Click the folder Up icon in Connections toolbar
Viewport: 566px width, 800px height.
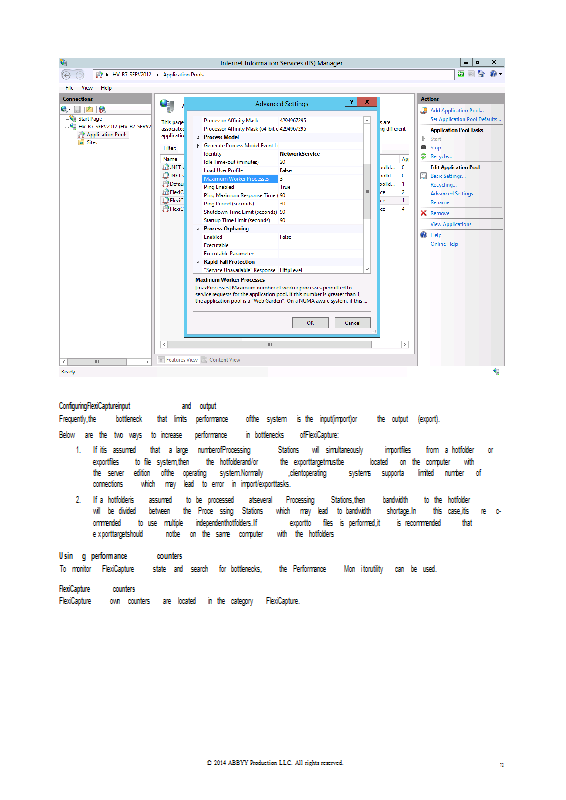click(x=89, y=109)
